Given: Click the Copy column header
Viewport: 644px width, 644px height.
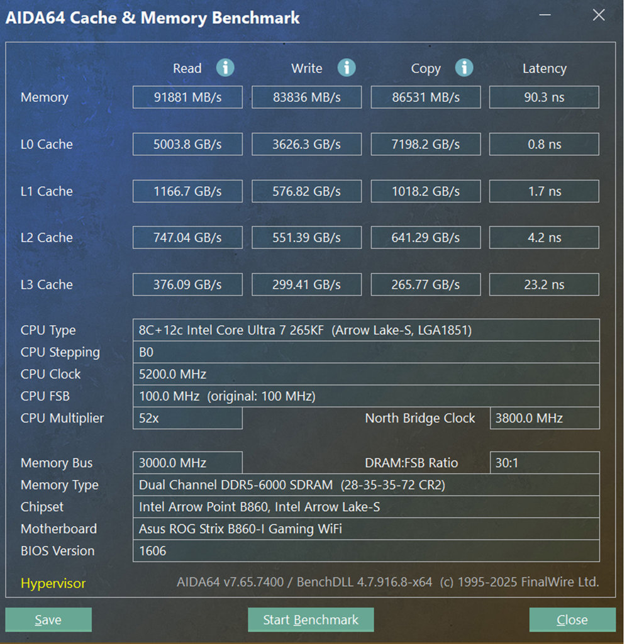Looking at the screenshot, I should click(426, 69).
